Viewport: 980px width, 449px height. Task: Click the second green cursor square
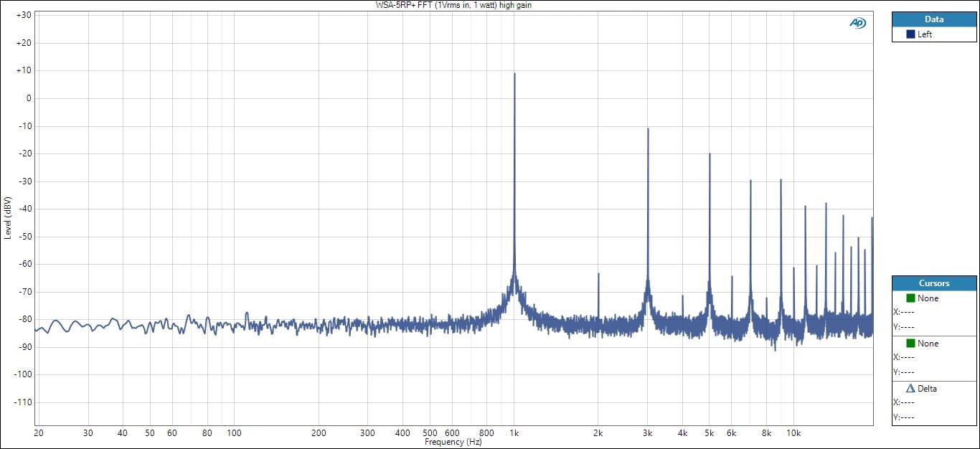[x=910, y=344]
